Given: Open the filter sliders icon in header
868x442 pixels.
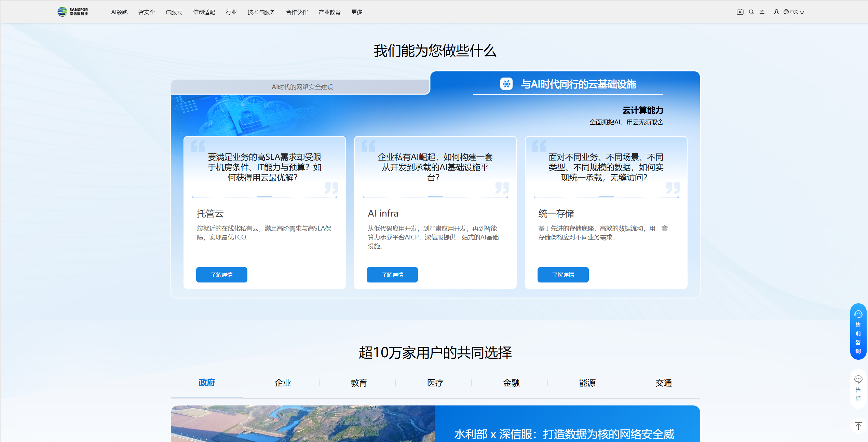Looking at the screenshot, I should 762,12.
